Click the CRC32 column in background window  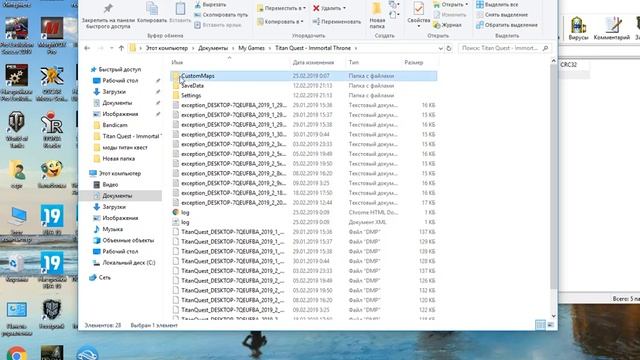(568, 65)
